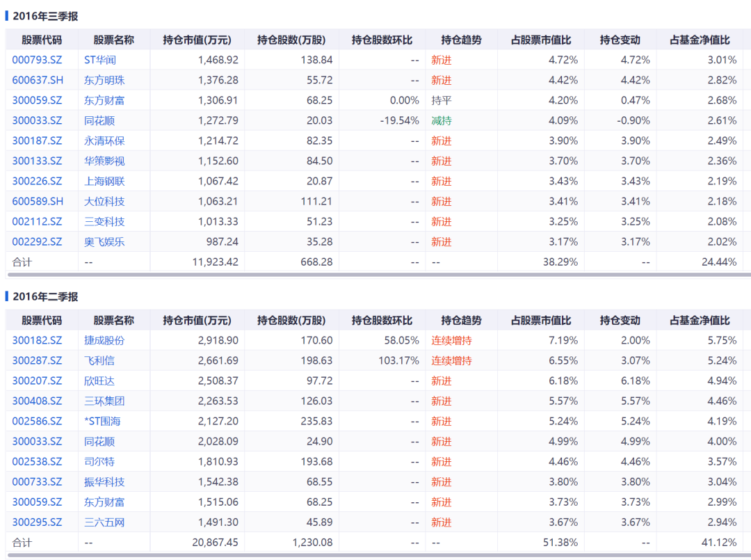Image resolution: width=751 pixels, height=560 pixels.
Task: Click 占基金净值比 header in 2016年二季报 table
Action: coord(700,321)
